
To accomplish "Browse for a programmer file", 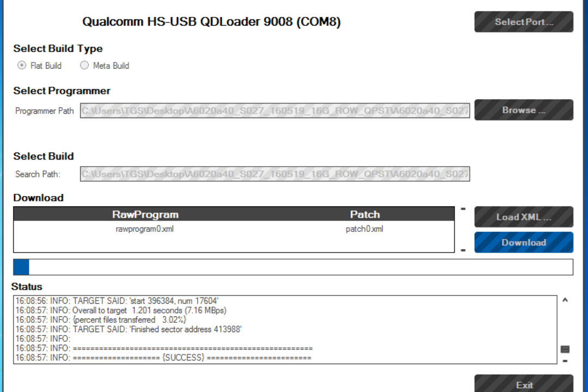I will coord(523,110).
